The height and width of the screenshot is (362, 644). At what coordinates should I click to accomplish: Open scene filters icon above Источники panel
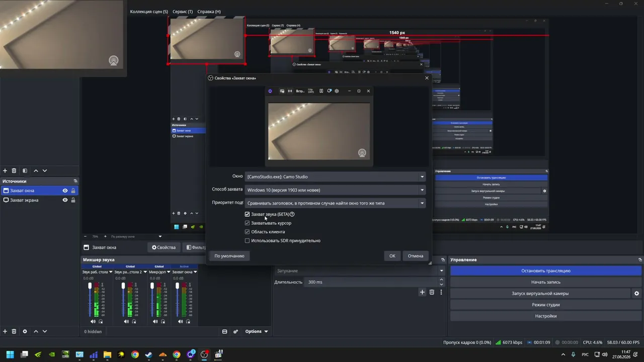point(25,171)
